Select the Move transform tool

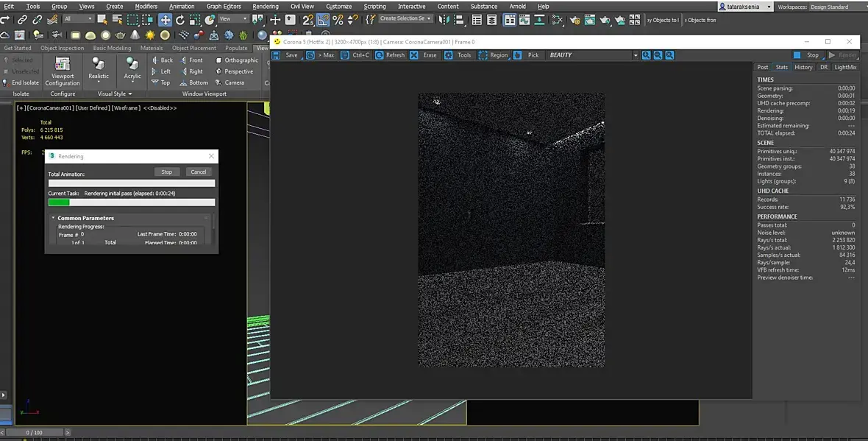166,20
